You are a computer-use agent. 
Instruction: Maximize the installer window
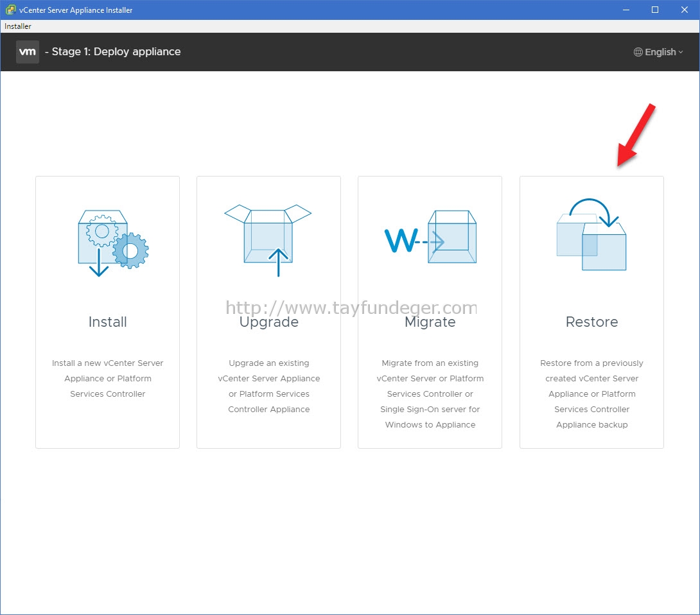pyautogui.click(x=655, y=10)
